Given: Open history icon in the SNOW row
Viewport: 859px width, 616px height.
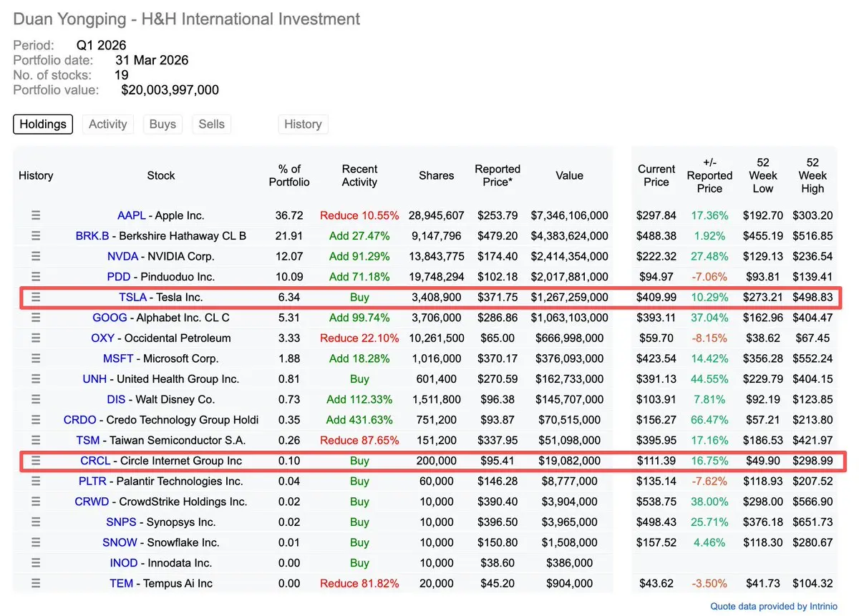Looking at the screenshot, I should 36,542.
